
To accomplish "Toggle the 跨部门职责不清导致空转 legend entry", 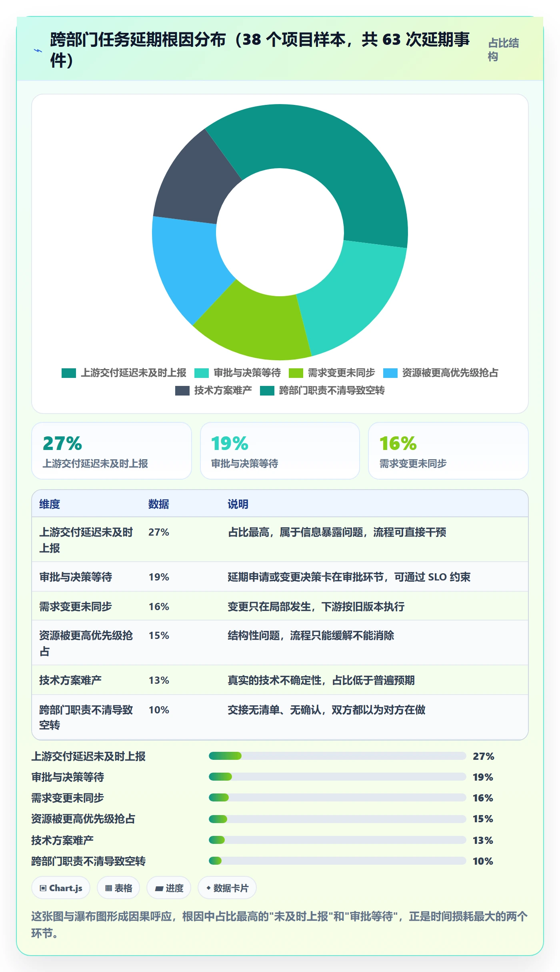I will coord(322,391).
